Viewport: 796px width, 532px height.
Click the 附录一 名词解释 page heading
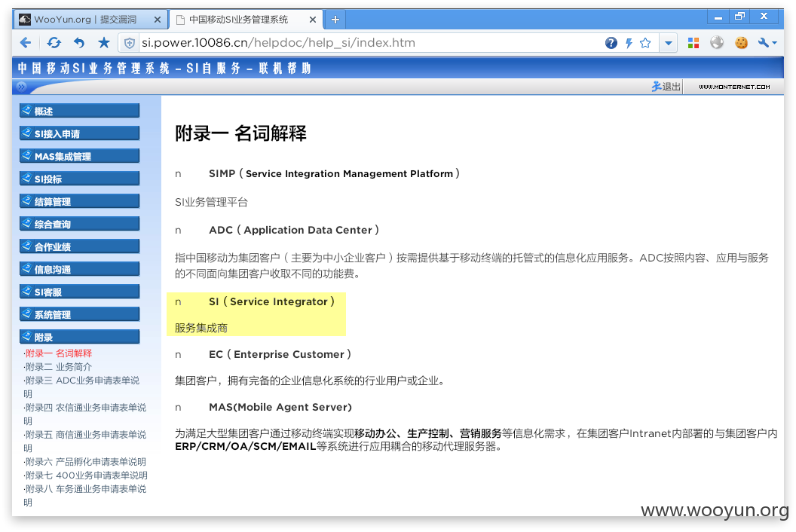[x=240, y=133]
